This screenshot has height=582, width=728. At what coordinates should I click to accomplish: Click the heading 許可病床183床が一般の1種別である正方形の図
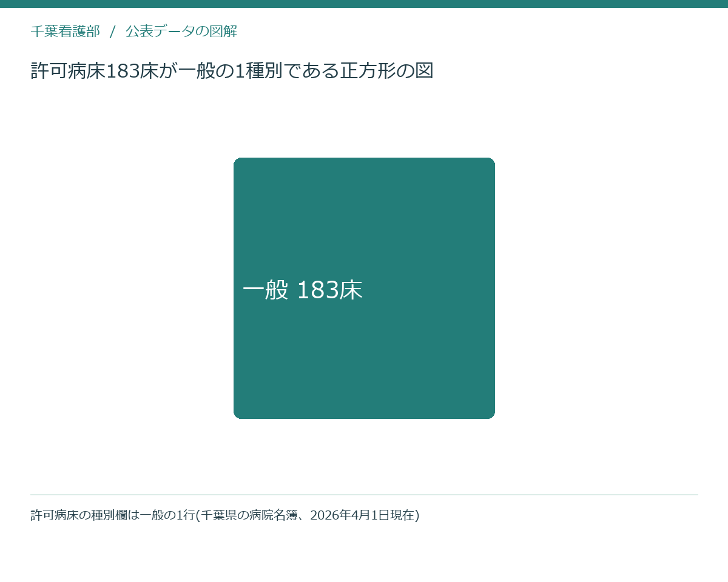tap(232, 71)
